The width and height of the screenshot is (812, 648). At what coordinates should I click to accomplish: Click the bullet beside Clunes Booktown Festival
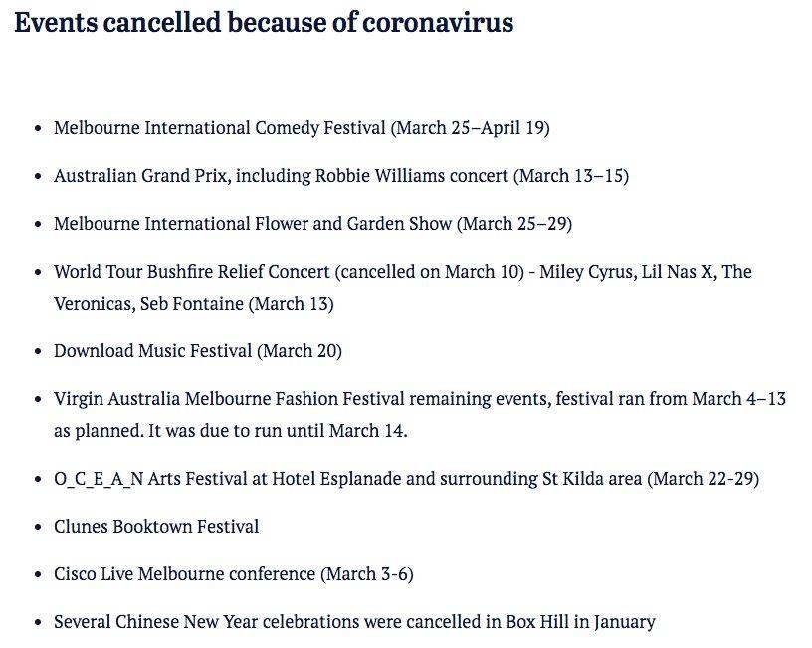pos(37,527)
